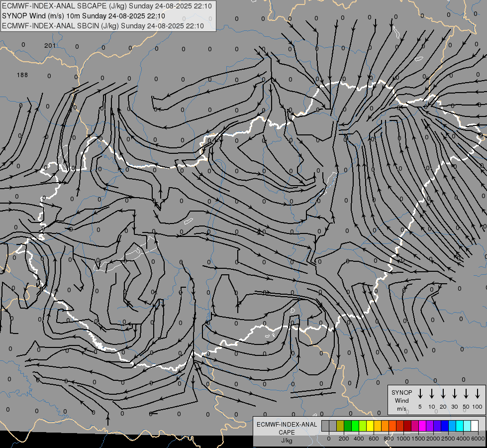This screenshot has height=448, width=487.
Task: Choose the gold swatch right of 600
Action: (378, 426)
